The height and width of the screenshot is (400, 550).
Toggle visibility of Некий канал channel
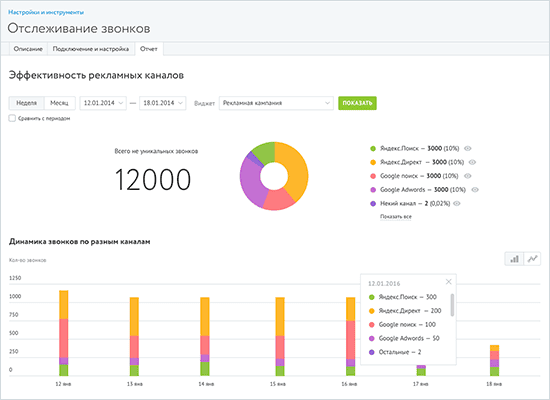(x=457, y=203)
